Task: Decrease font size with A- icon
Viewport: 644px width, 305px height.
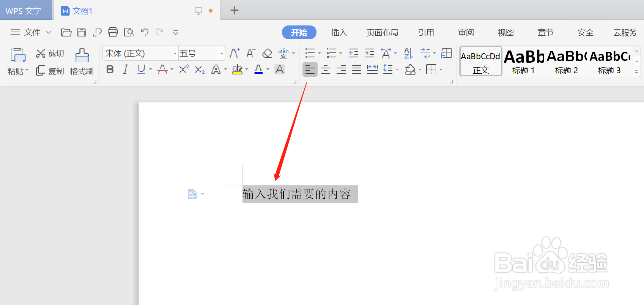Action: [250, 53]
